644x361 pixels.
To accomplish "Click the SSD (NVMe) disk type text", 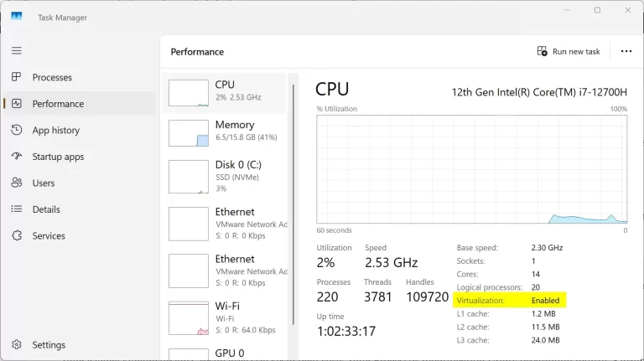I will pos(237,178).
